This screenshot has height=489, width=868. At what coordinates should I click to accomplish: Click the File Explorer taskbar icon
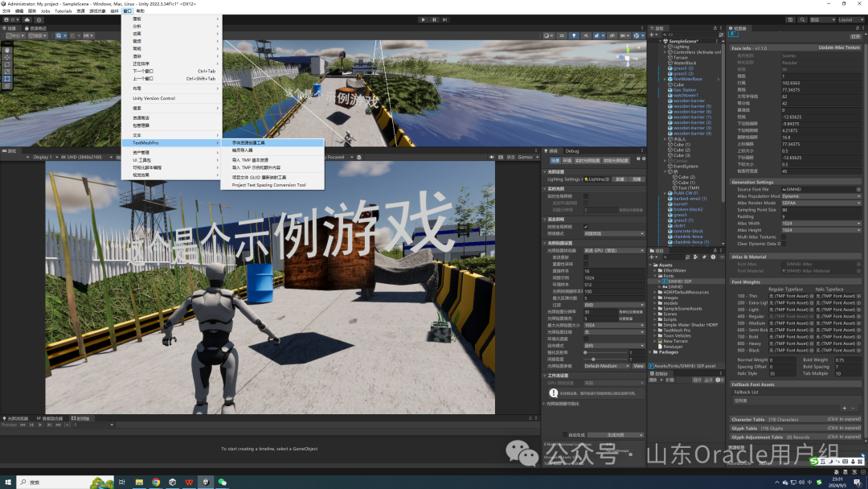point(139,483)
